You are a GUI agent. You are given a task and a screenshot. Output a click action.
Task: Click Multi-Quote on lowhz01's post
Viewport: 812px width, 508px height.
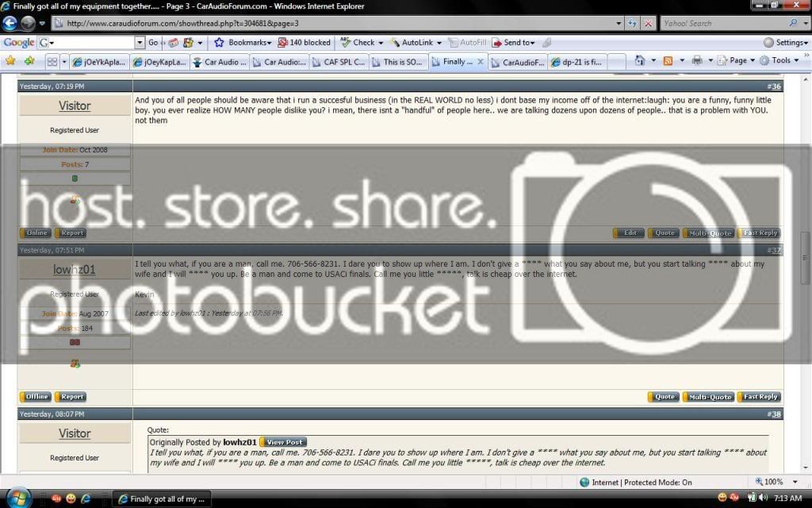[708, 397]
